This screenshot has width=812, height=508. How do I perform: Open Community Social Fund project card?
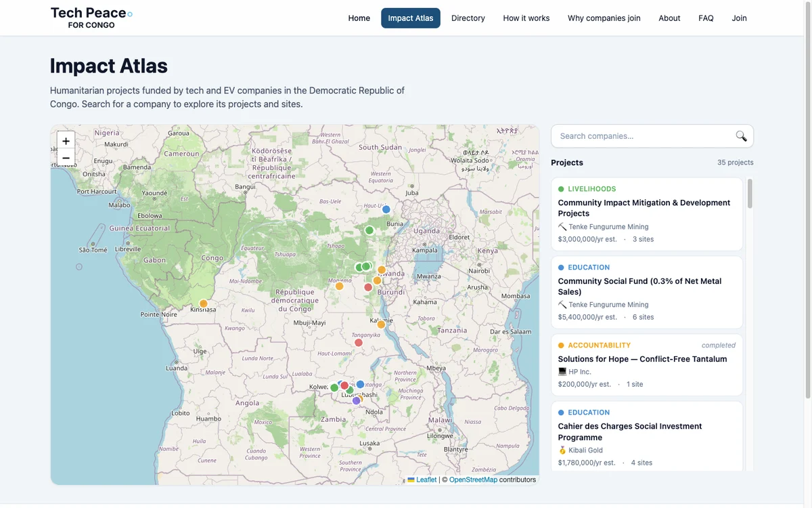point(647,292)
